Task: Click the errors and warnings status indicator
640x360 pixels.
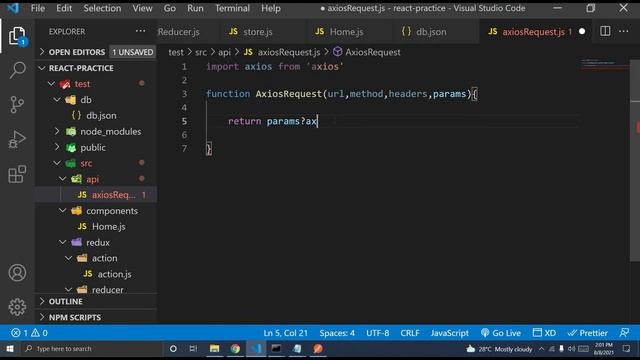Action: [29, 333]
